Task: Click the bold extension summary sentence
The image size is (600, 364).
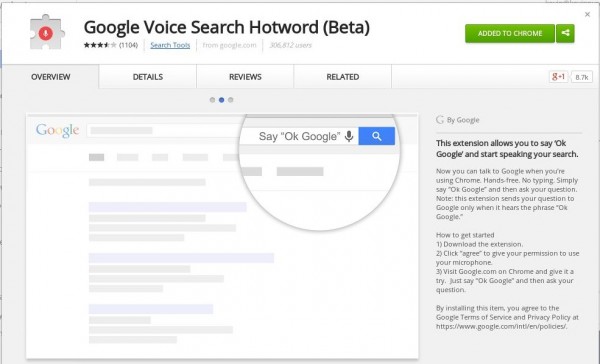Action: click(507, 149)
